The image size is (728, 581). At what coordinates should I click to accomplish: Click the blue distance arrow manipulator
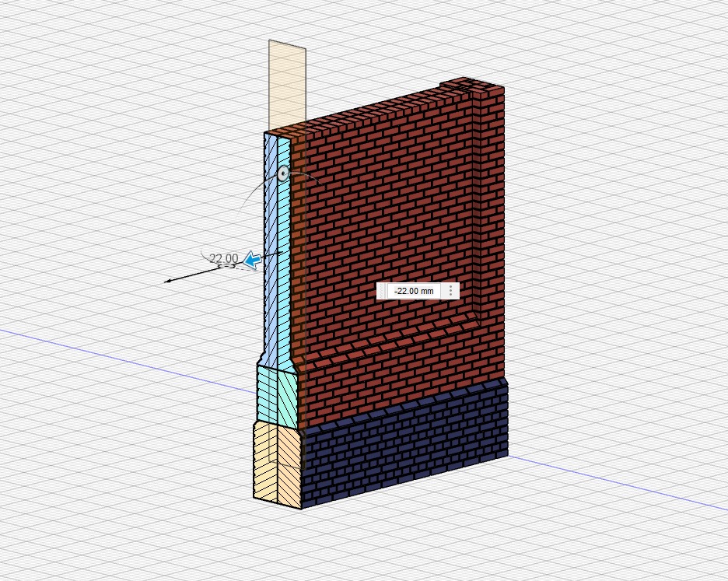pos(253,260)
